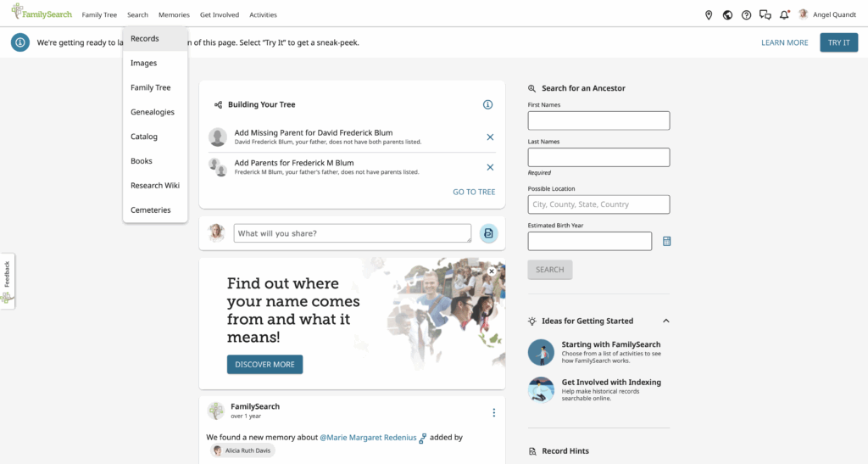Open the Activities menu
Screen dimensions: 868x464
[x=263, y=15]
